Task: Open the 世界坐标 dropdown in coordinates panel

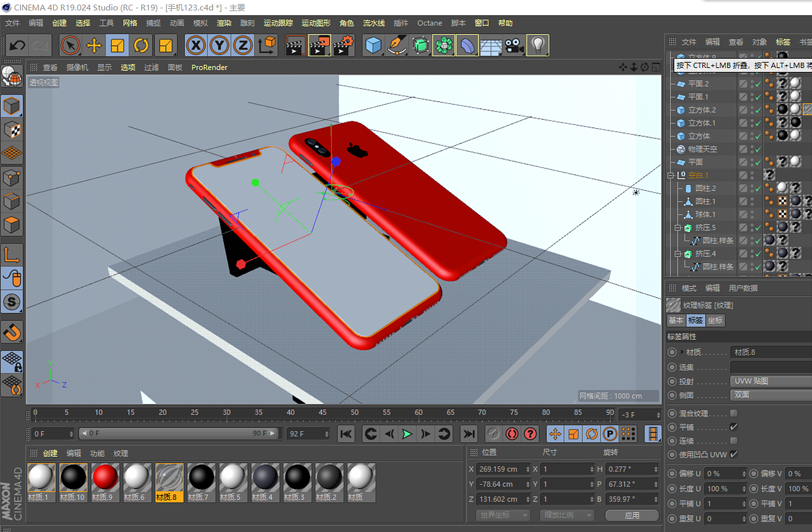Action: coord(503,515)
